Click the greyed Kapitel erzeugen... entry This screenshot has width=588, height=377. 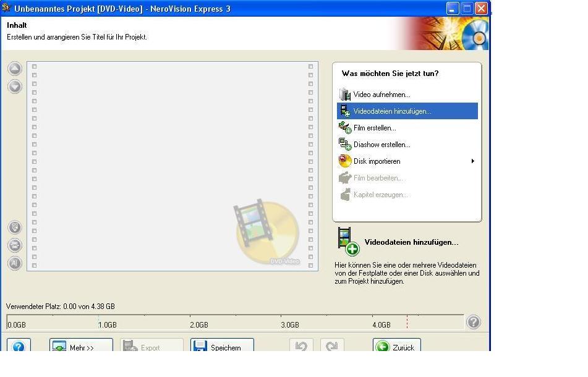coord(407,195)
